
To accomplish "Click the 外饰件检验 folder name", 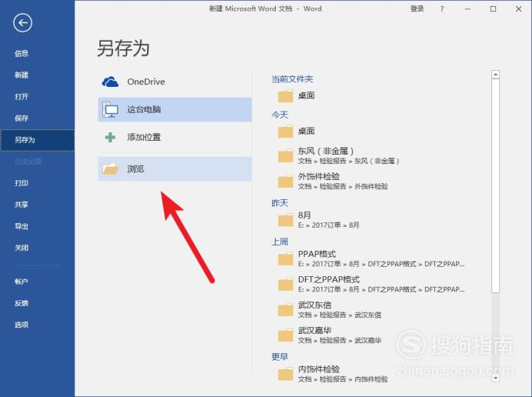I will tap(318, 176).
